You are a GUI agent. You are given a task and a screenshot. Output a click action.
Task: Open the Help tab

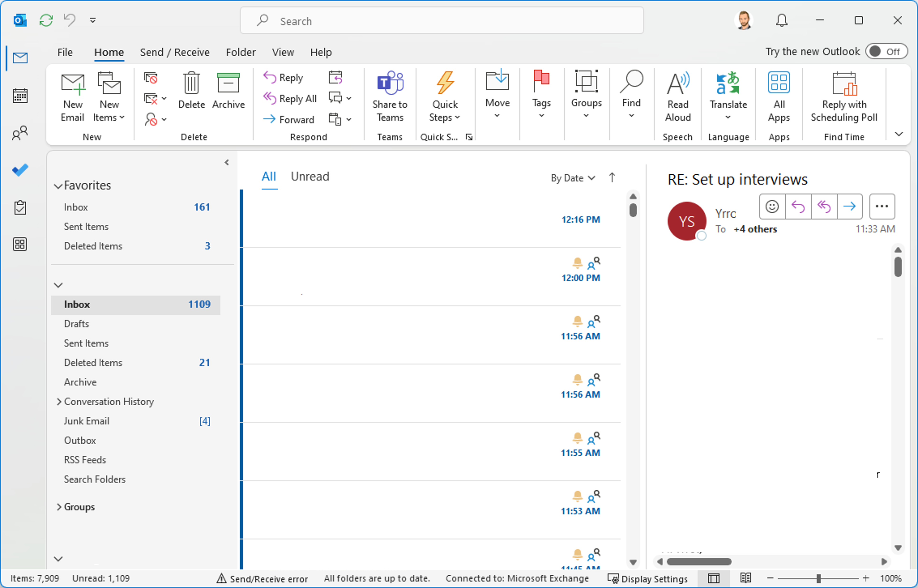click(x=321, y=52)
